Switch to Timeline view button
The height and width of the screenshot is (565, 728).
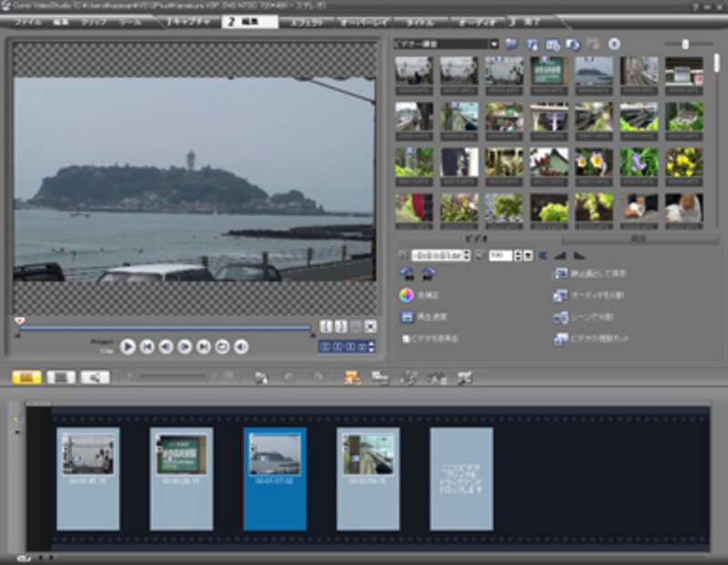pos(61,377)
